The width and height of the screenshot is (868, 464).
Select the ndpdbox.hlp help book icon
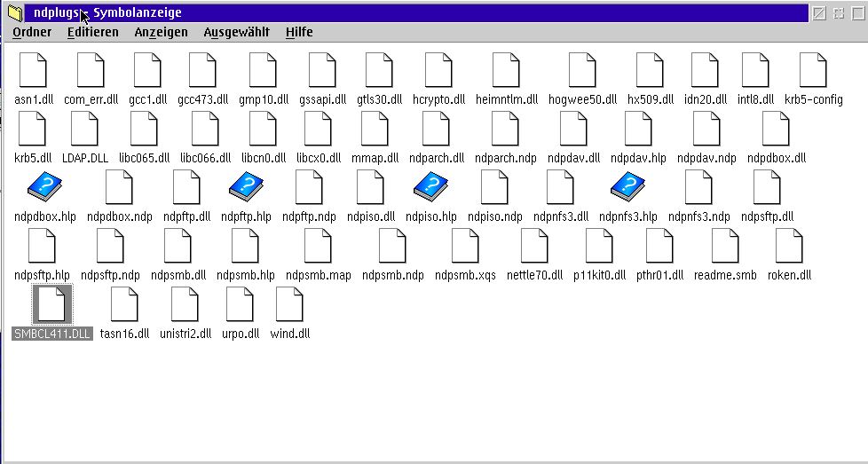(x=45, y=186)
